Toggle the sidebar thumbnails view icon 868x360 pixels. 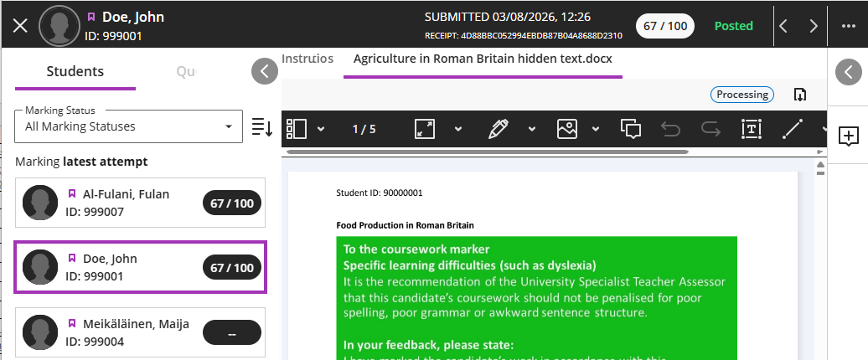tap(296, 129)
